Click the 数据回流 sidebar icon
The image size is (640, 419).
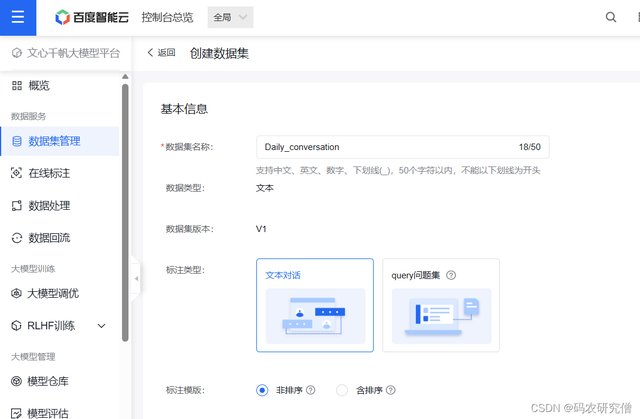[x=17, y=238]
